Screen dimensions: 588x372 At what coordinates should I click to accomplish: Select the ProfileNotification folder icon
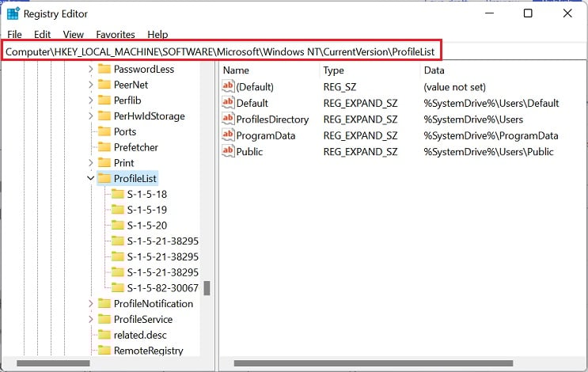pyautogui.click(x=104, y=303)
